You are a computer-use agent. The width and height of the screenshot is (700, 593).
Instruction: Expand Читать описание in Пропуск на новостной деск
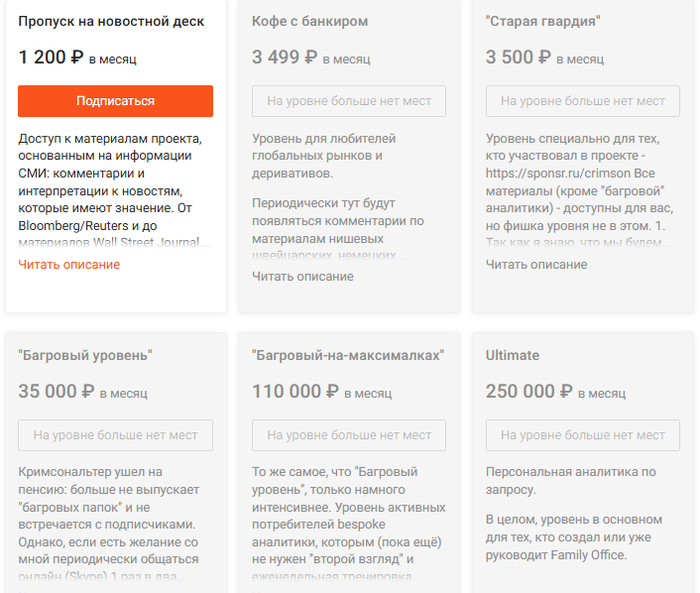pos(69,265)
